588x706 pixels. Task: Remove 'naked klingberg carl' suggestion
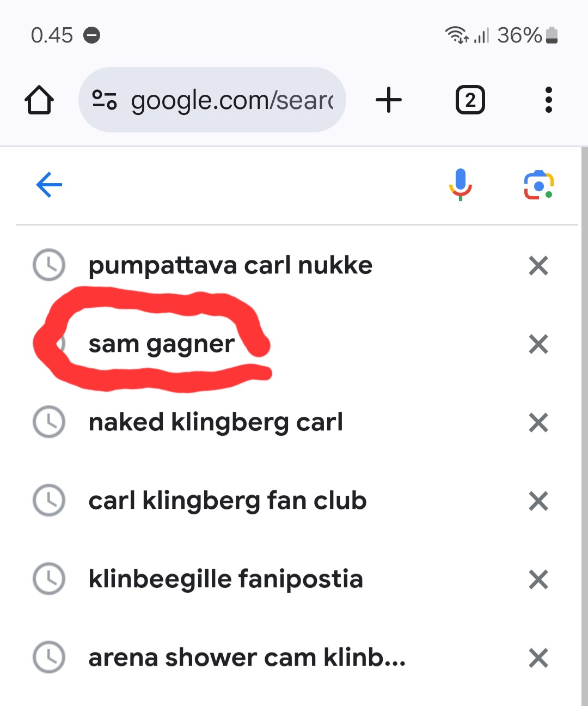pyautogui.click(x=538, y=423)
